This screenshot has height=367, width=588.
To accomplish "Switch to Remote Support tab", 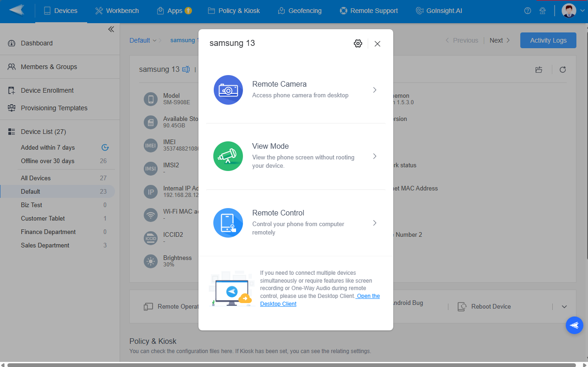I will click(369, 11).
